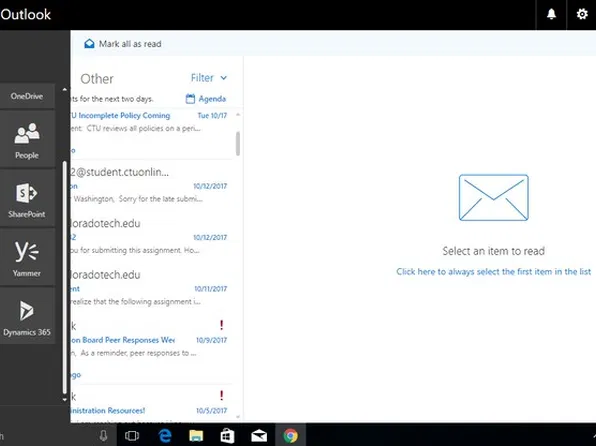Image resolution: width=596 pixels, height=446 pixels.
Task: Click the taskbar microphone icon
Action: pos(103,436)
